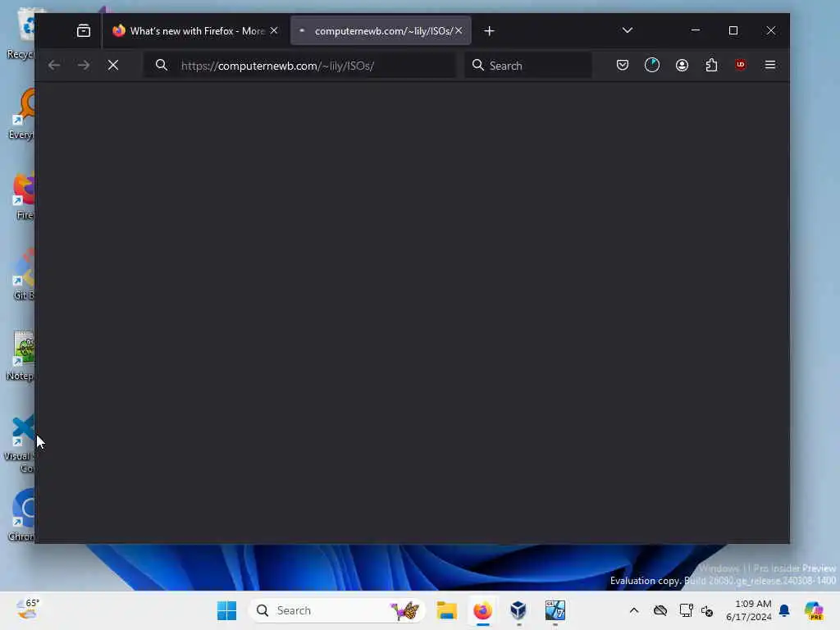Select the Recycle Bin desktop icon

point(21,34)
